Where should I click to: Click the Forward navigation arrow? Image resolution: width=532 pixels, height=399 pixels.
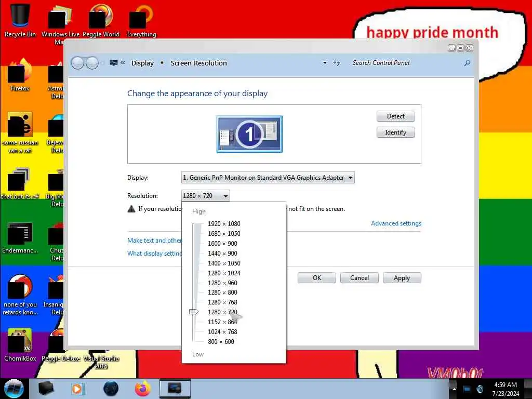92,63
